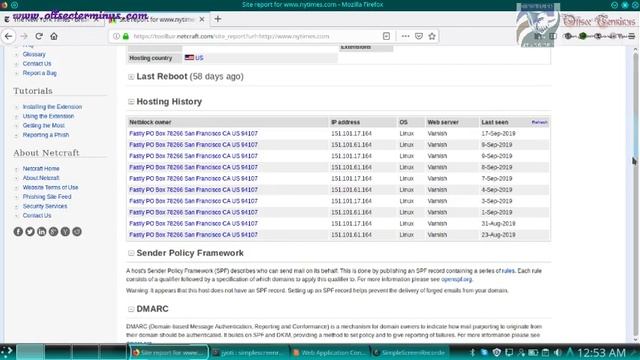Collapse the DMARC section
The width and height of the screenshot is (640, 360).
point(131,309)
